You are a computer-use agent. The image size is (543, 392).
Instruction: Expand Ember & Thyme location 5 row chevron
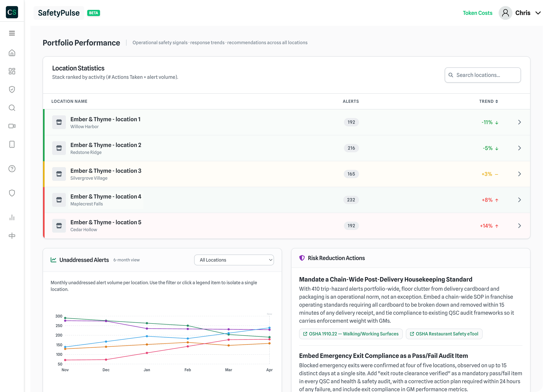(x=519, y=226)
